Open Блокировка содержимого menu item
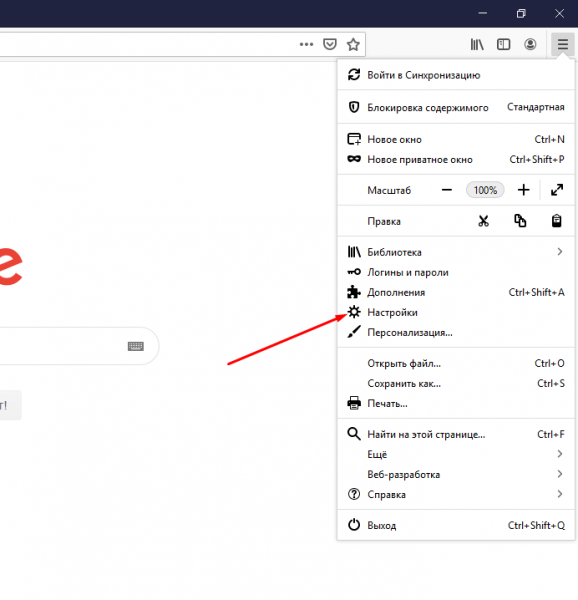Viewport: 578px width, 600px height. coord(456,107)
